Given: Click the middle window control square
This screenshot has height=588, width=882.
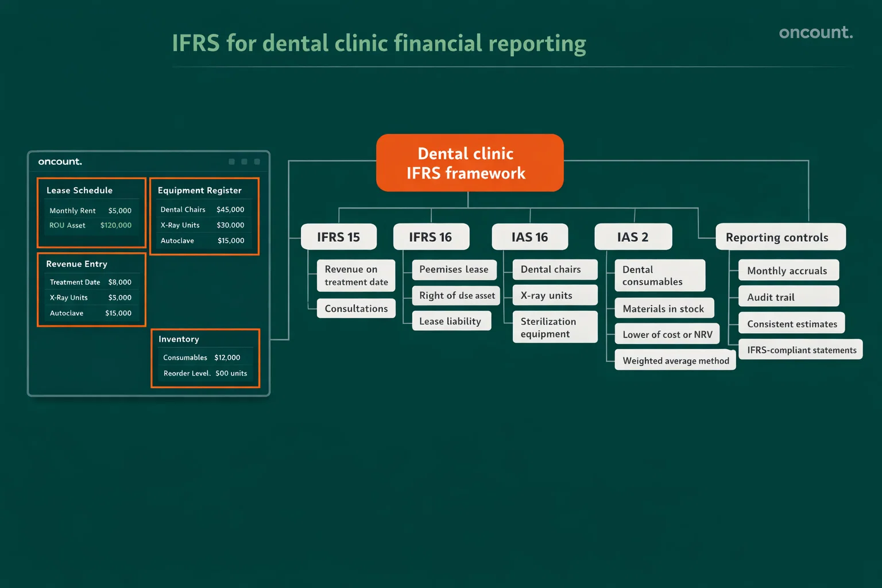Looking at the screenshot, I should tap(244, 161).
